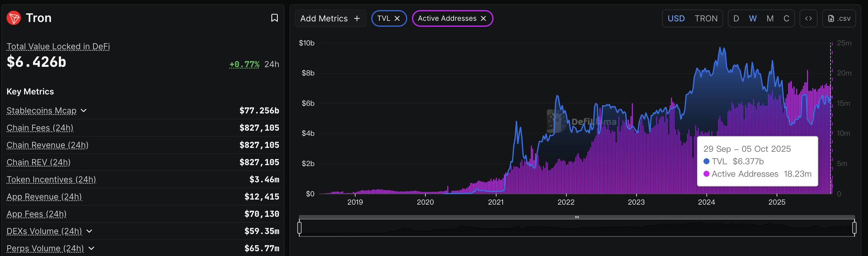Viewport: 868px width, 256px height.
Task: Switch denomination to TRON
Action: (706, 18)
